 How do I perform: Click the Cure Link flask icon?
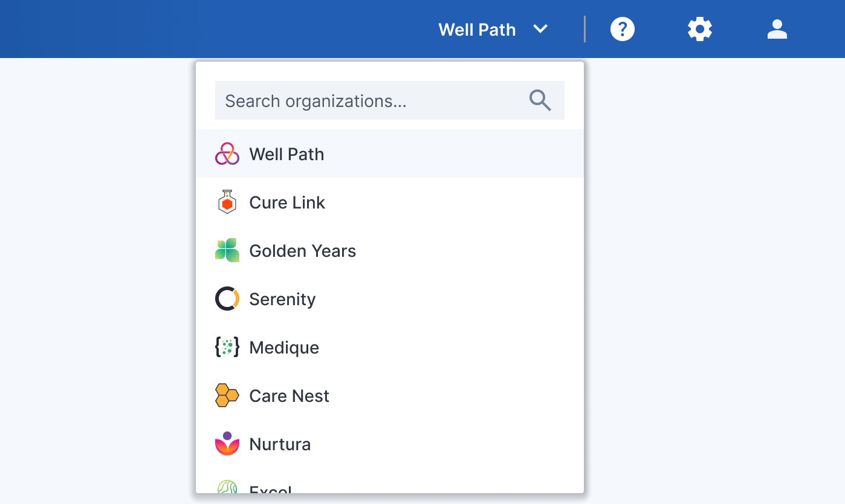tap(227, 202)
